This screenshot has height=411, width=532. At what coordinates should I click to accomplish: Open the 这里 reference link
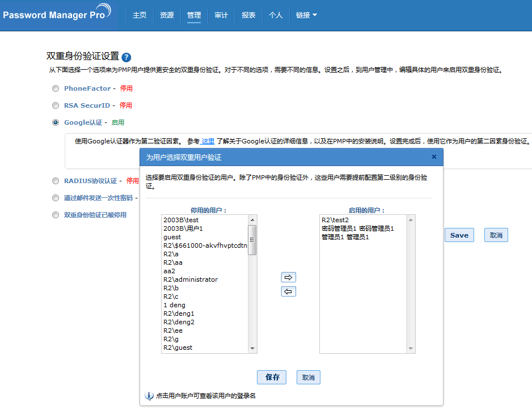pos(208,141)
